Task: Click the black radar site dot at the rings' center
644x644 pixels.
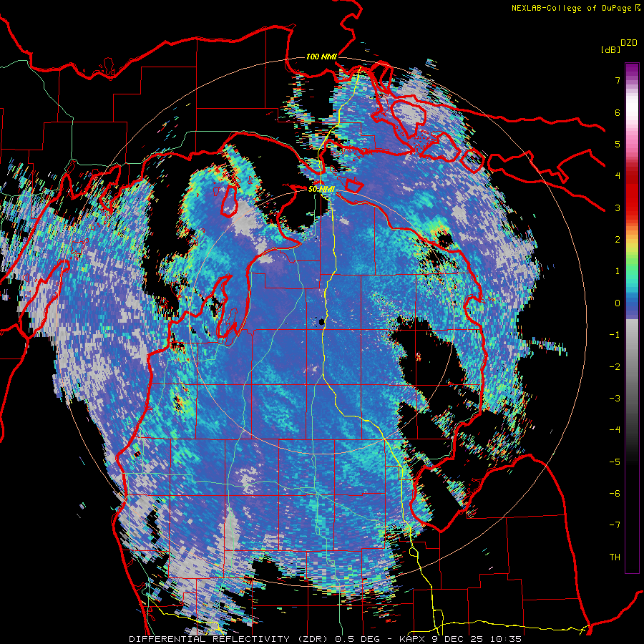Action: tap(322, 323)
